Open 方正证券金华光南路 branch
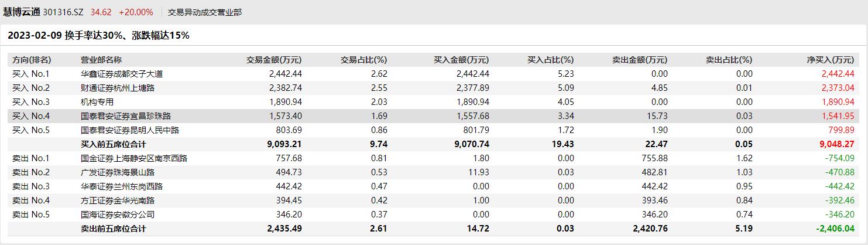The width and height of the screenshot is (868, 245). (x=118, y=200)
